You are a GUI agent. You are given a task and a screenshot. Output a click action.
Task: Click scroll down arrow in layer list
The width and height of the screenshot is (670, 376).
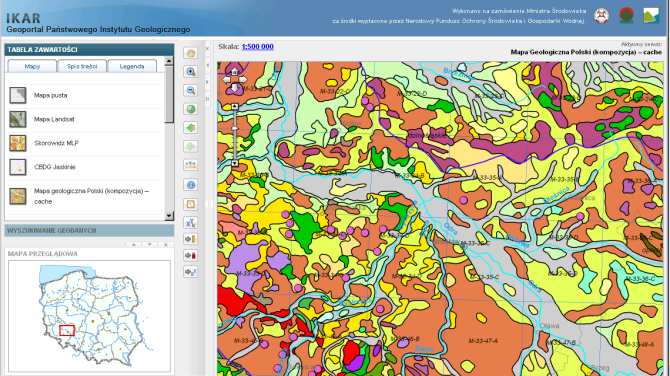(169, 215)
